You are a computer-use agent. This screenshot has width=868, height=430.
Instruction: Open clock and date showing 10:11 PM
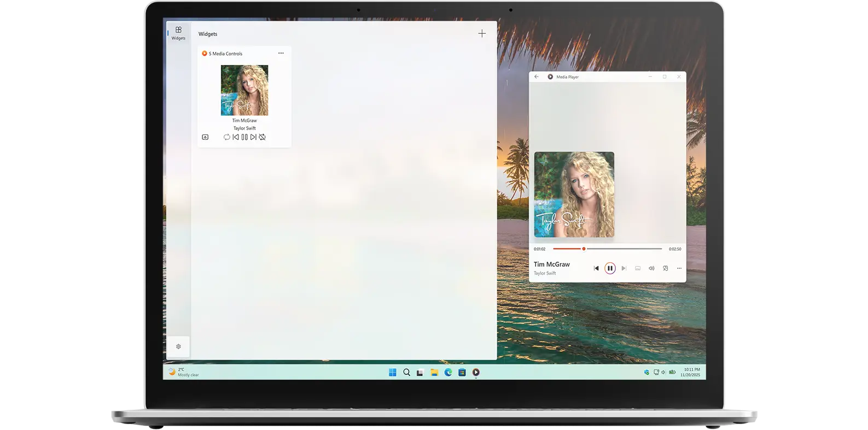pyautogui.click(x=690, y=372)
